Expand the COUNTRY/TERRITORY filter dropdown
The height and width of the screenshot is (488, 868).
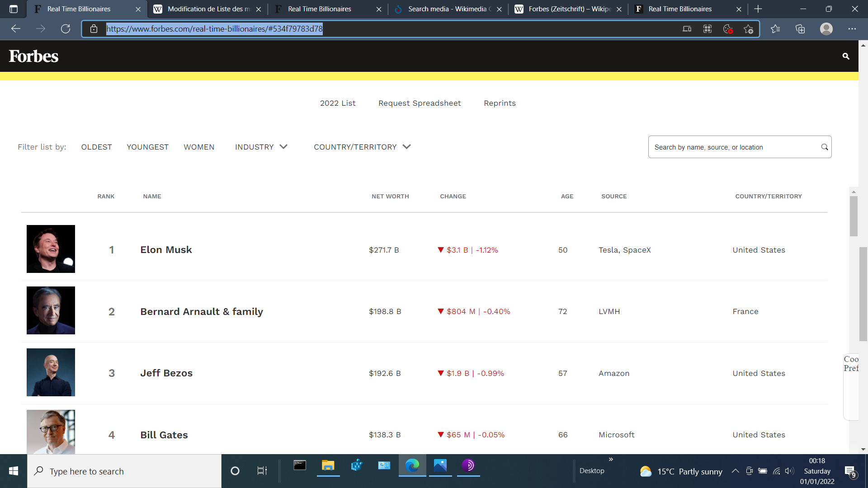pyautogui.click(x=362, y=147)
